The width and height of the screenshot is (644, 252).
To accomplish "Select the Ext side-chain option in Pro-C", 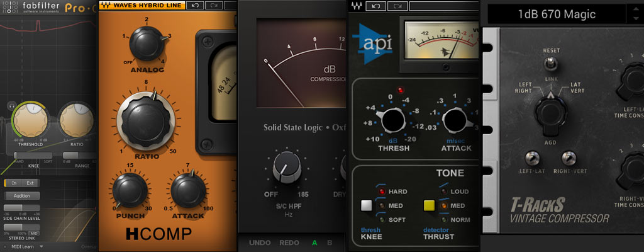I will tap(31, 183).
